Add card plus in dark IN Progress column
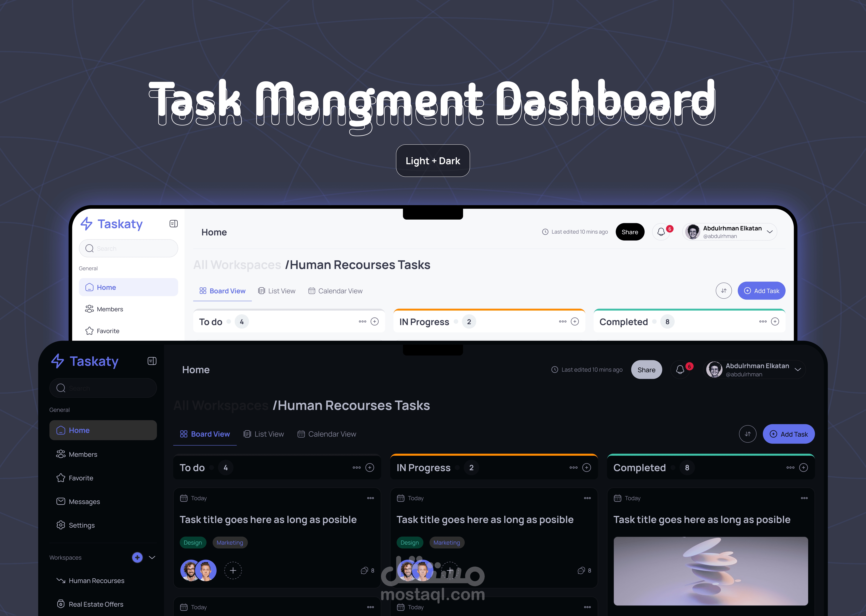The height and width of the screenshot is (616, 866). coord(587,468)
